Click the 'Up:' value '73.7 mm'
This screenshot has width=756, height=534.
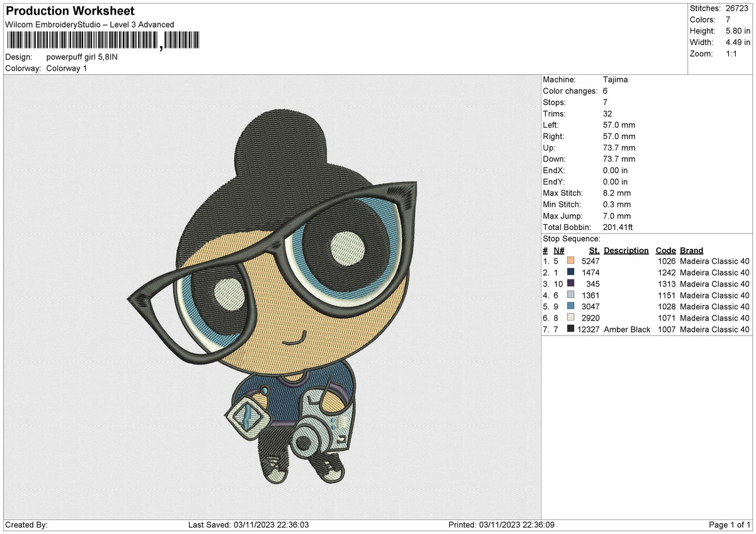[x=619, y=147]
